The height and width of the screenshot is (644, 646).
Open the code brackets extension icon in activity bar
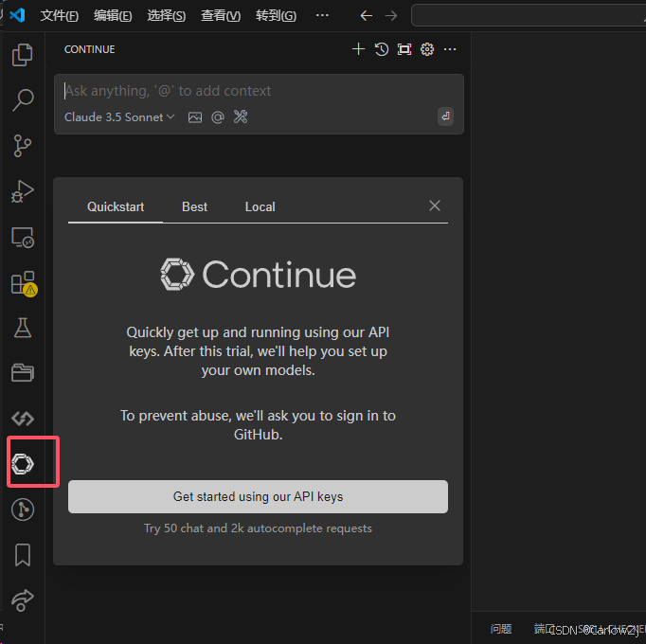tap(23, 419)
